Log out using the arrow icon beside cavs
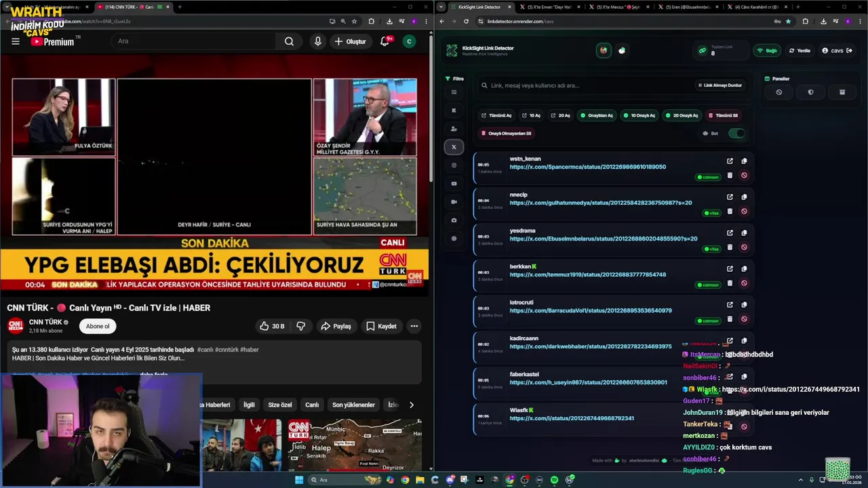This screenshot has height=488, width=868. point(849,51)
